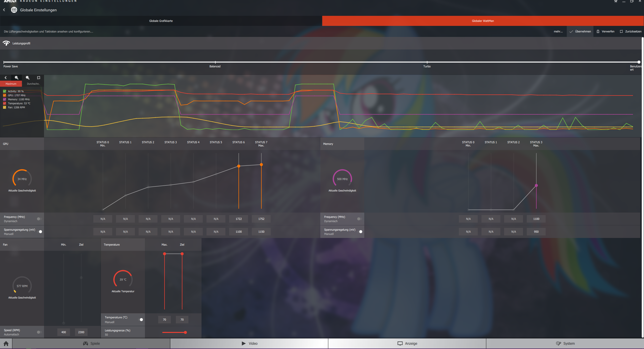644x349 pixels.
Task: Click the STATUS 7 frequency field 1752
Action: (261, 219)
